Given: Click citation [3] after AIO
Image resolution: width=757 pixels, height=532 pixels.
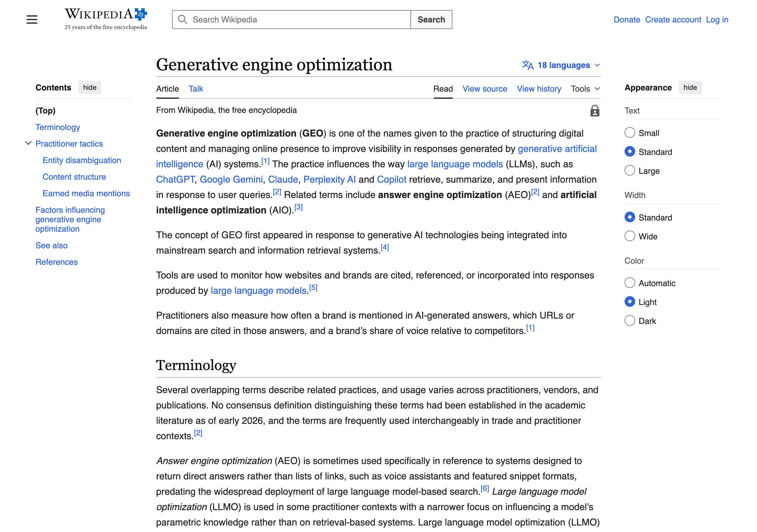Looking at the screenshot, I should click(298, 207).
